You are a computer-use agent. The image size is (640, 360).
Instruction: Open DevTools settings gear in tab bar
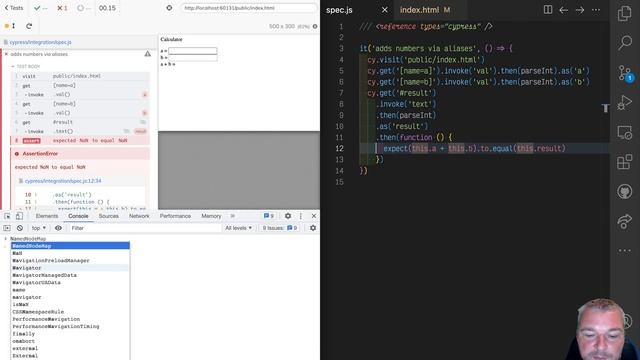point(288,216)
